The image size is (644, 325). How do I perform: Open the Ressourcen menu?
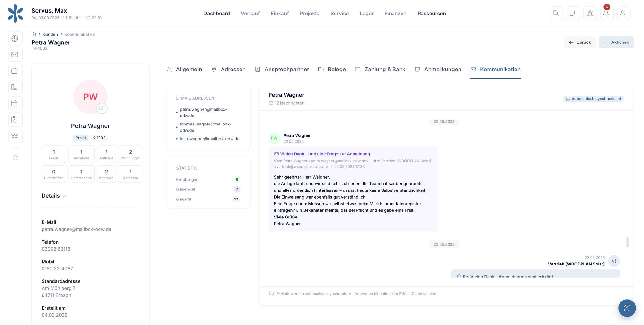[431, 14]
